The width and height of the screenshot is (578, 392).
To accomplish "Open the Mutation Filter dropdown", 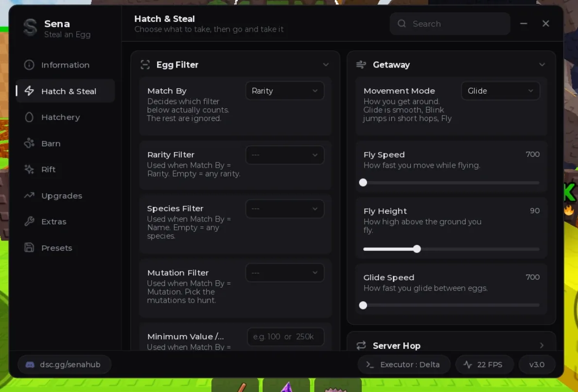I will 284,273.
